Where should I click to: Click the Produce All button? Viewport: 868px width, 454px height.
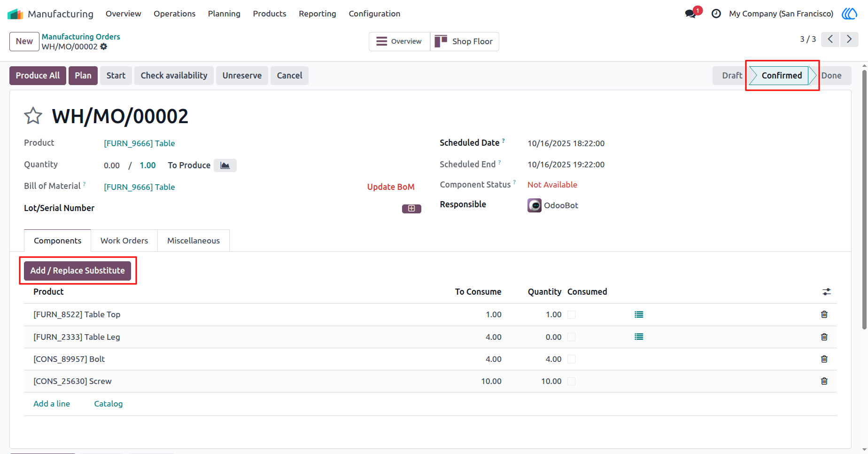[38, 76]
